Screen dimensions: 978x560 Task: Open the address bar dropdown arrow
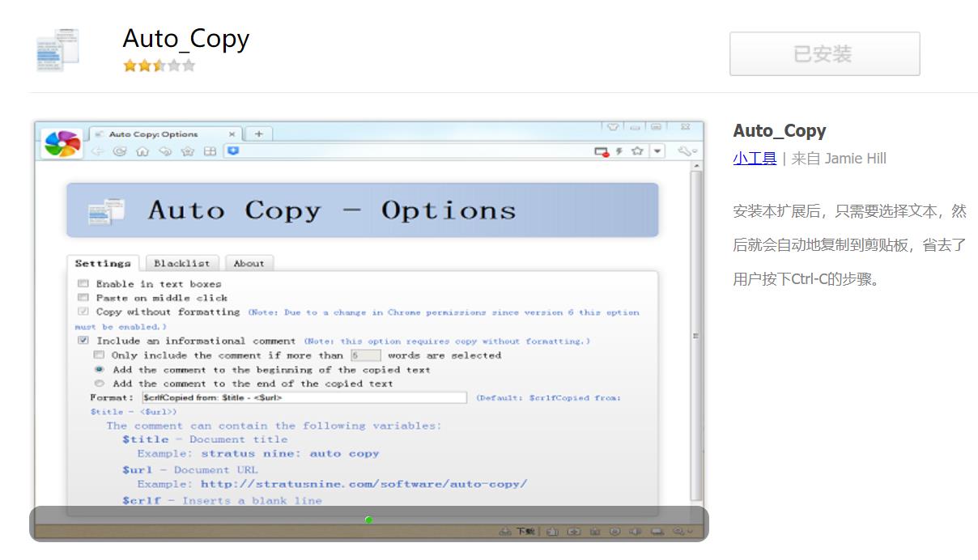click(x=657, y=151)
